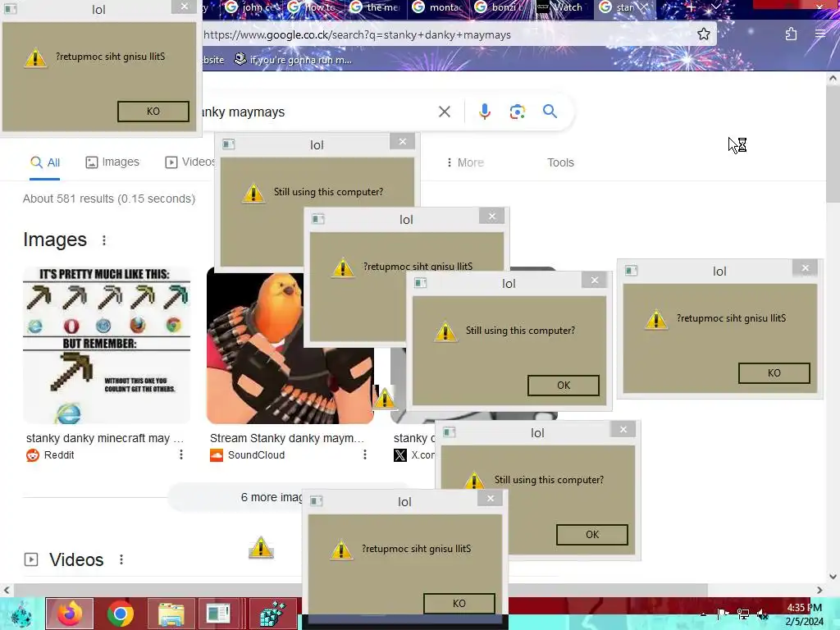
Task: Click the flag Action Center tray icon
Action: click(x=724, y=614)
